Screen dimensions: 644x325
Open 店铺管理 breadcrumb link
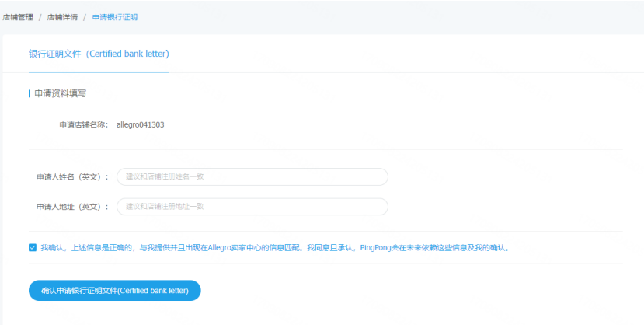(18, 17)
